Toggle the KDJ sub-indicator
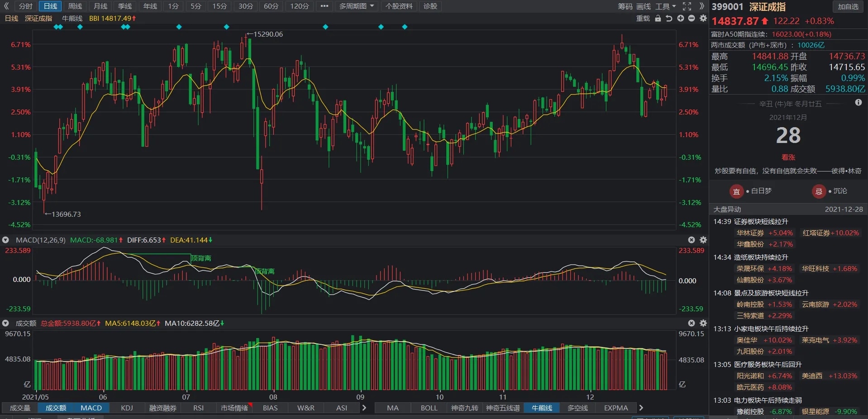This screenshot has width=868, height=419. [x=127, y=408]
